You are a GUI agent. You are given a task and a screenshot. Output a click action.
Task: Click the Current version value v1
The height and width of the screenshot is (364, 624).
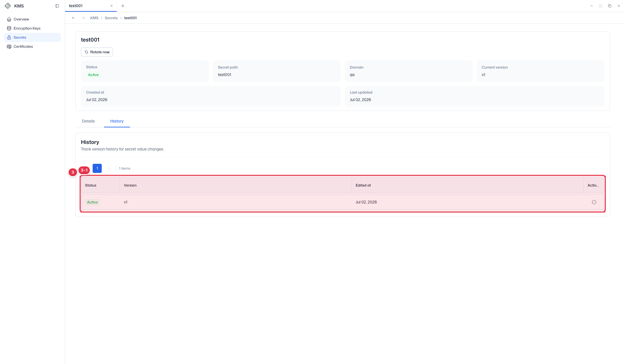point(484,75)
